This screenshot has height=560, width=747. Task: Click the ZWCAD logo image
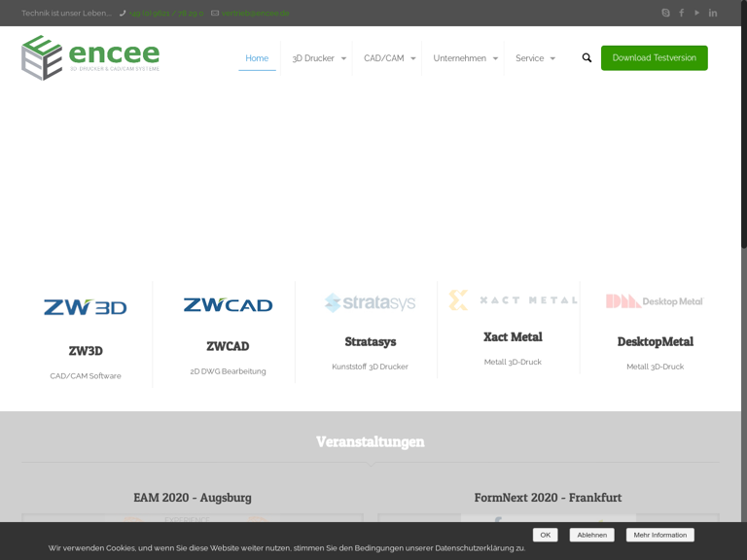tap(228, 304)
